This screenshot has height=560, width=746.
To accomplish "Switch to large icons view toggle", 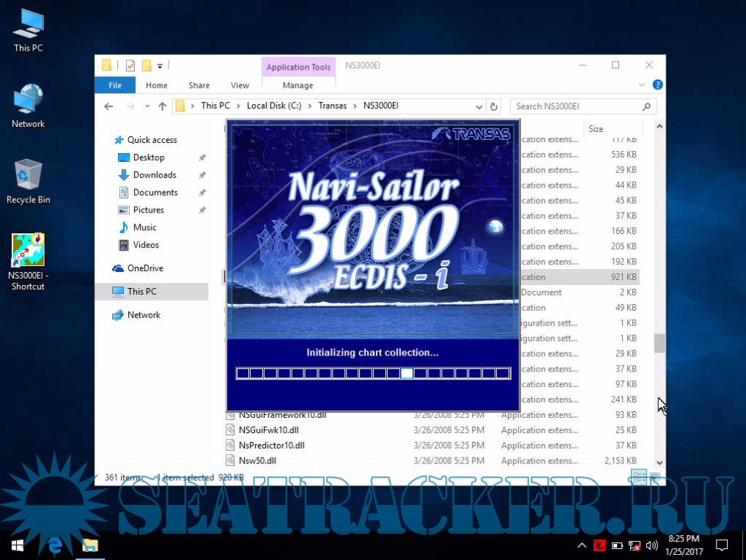I will tap(654, 477).
